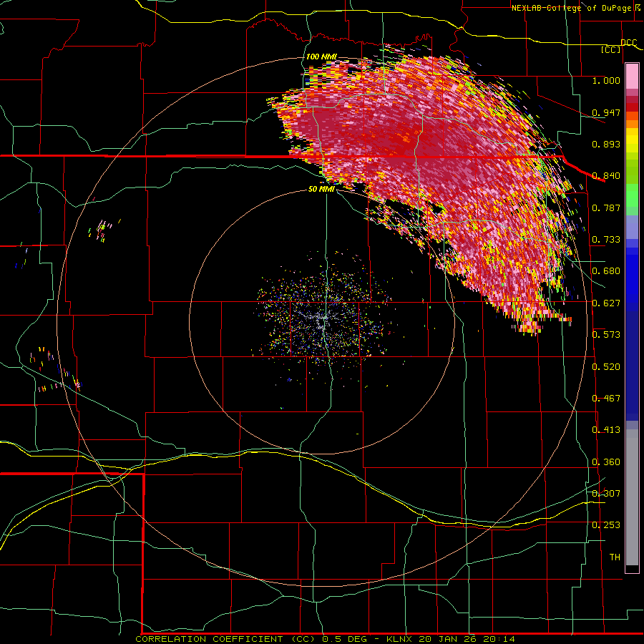
Task: Click the 50 NMI range ring label
Action: pos(321,190)
